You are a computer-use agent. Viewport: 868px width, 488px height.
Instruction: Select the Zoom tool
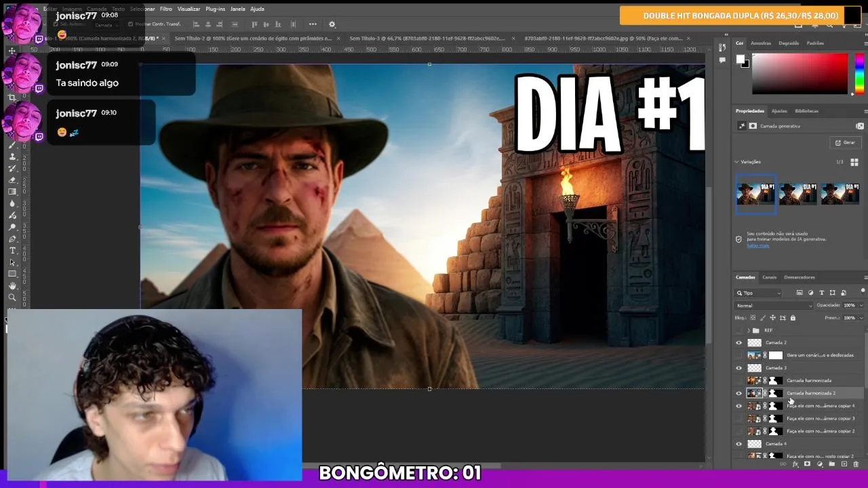[x=12, y=297]
